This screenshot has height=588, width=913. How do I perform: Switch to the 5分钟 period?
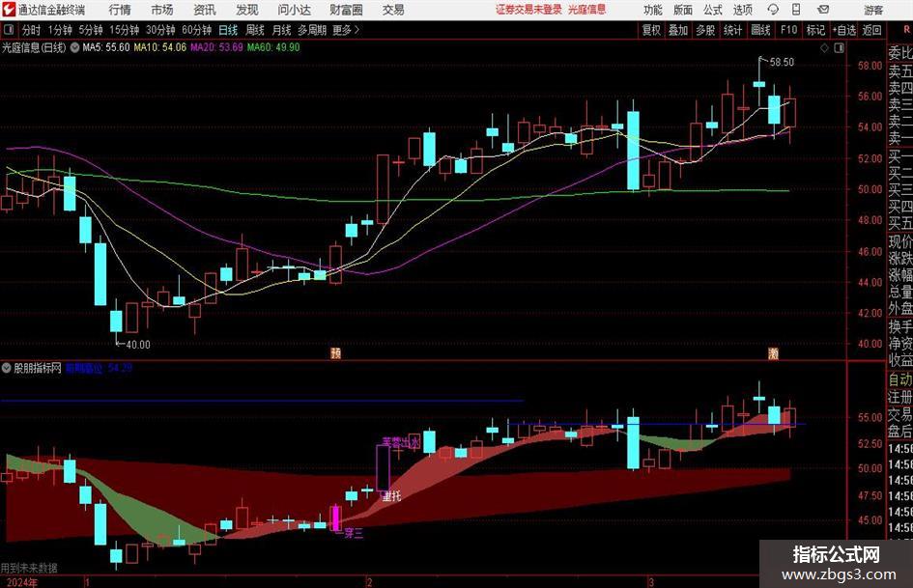click(x=91, y=30)
